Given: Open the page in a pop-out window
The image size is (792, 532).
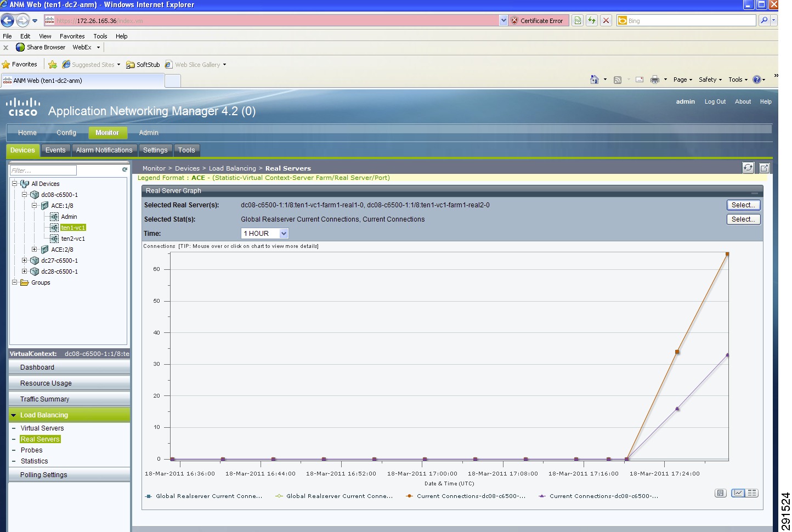Looking at the screenshot, I should point(765,168).
